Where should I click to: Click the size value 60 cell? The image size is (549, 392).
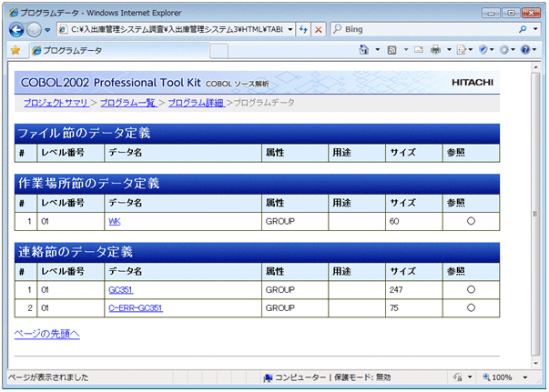(414, 221)
